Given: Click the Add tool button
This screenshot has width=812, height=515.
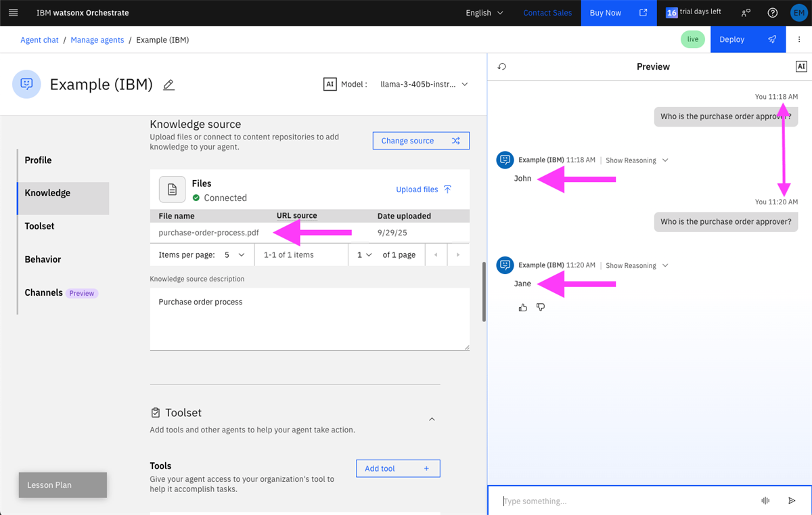Looking at the screenshot, I should pos(398,468).
